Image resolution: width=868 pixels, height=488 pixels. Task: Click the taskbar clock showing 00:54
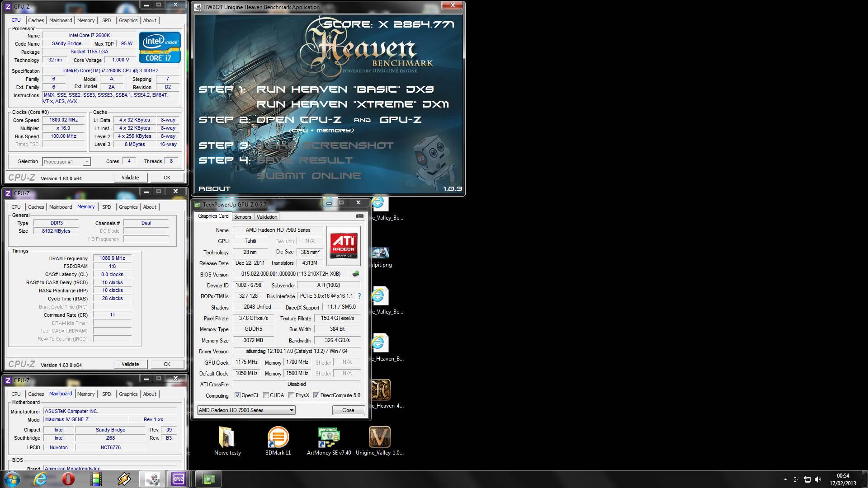tap(843, 479)
